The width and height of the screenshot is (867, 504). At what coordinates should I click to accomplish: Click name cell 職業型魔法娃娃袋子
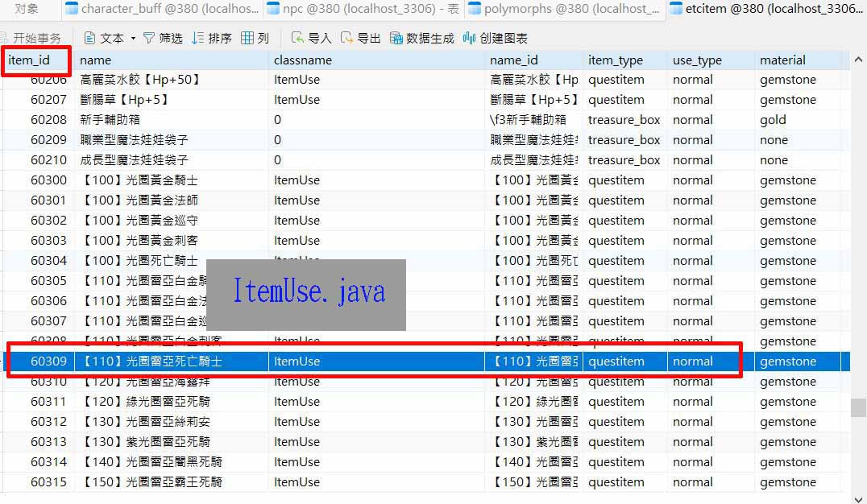pos(134,140)
